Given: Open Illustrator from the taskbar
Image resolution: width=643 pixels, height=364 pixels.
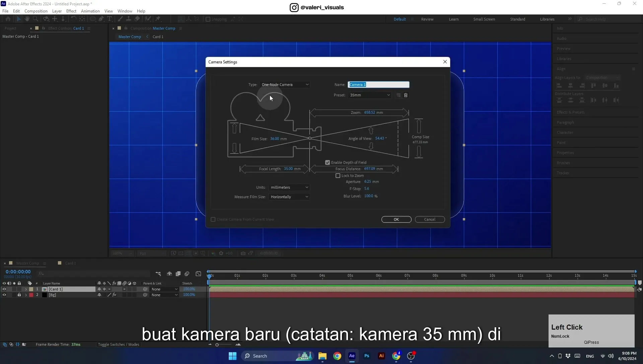Looking at the screenshot, I should pos(381,356).
